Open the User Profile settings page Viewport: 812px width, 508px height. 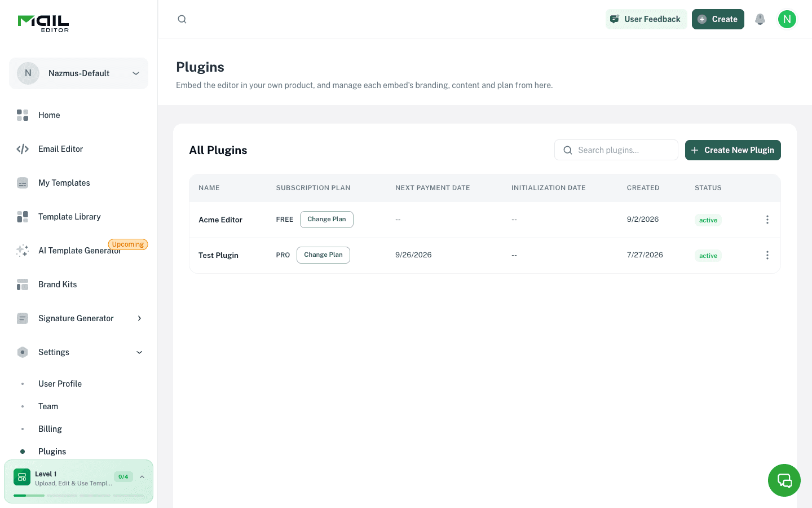tap(60, 384)
